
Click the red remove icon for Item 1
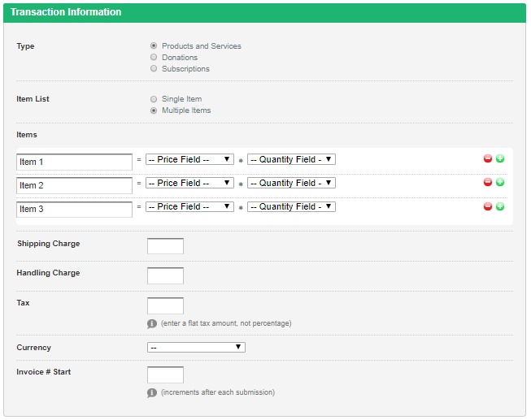tap(488, 159)
